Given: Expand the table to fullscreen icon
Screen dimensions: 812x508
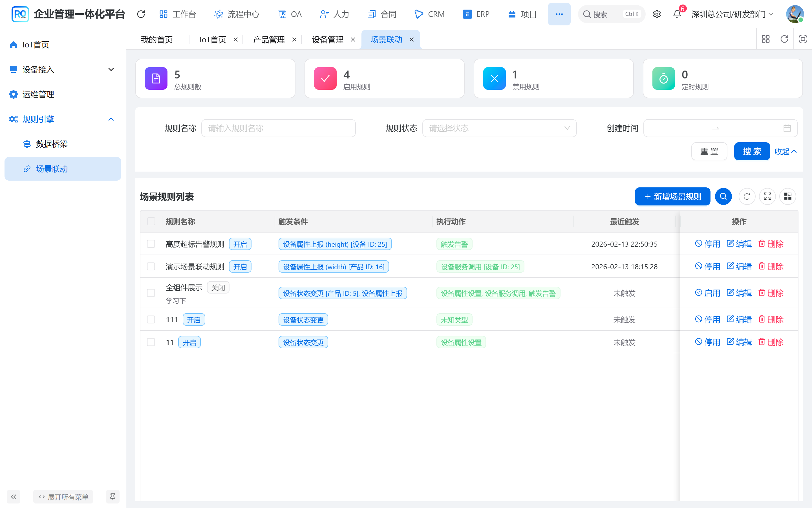Looking at the screenshot, I should tap(767, 196).
